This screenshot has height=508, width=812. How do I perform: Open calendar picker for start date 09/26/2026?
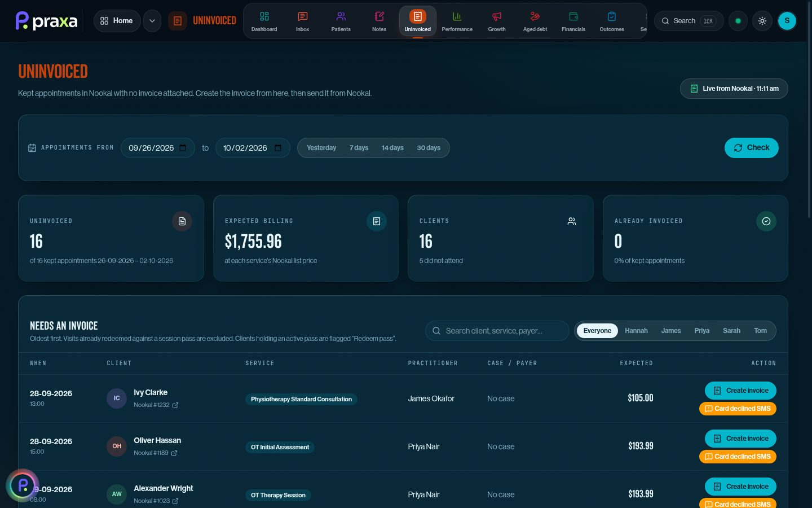tap(183, 148)
